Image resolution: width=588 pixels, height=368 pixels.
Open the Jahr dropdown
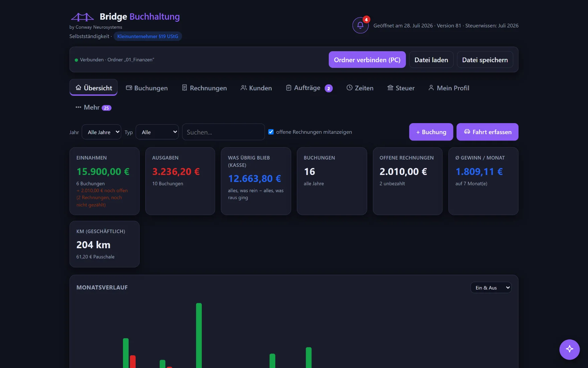102,132
